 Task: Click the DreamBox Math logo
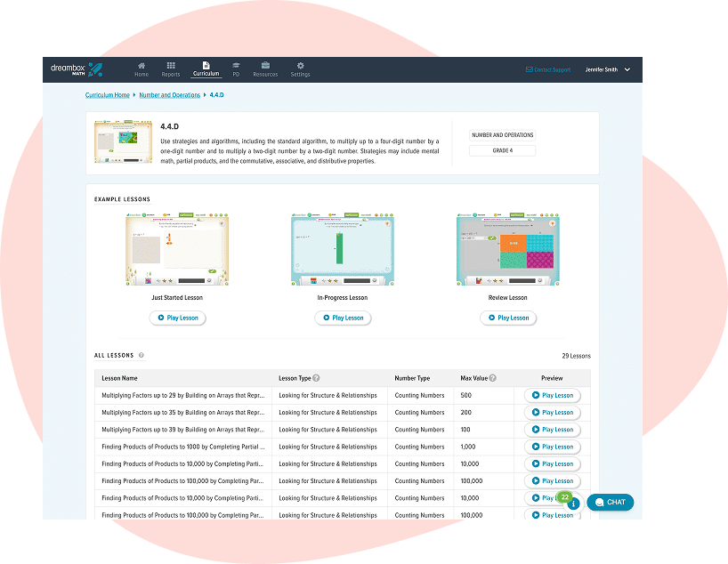(76, 69)
